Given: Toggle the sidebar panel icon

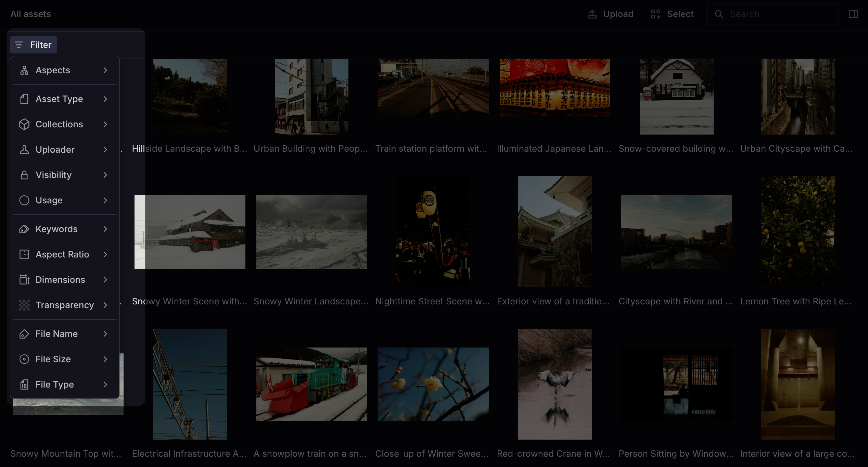Looking at the screenshot, I should (x=853, y=14).
